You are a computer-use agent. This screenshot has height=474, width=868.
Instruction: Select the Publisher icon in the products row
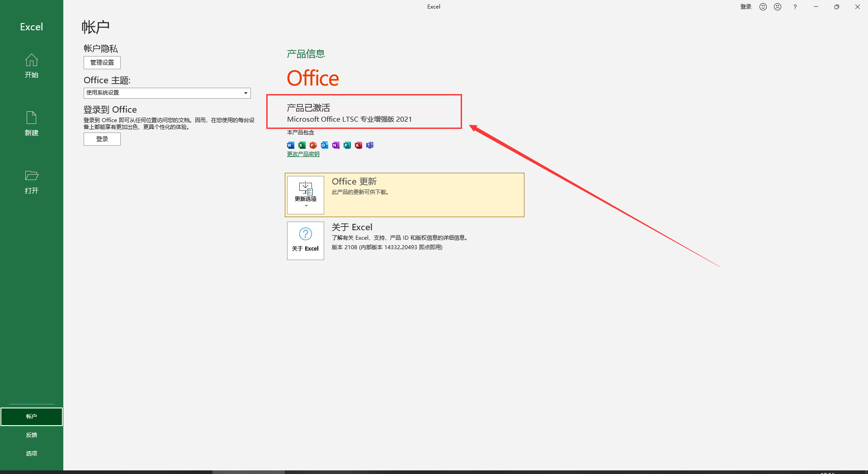tap(347, 145)
